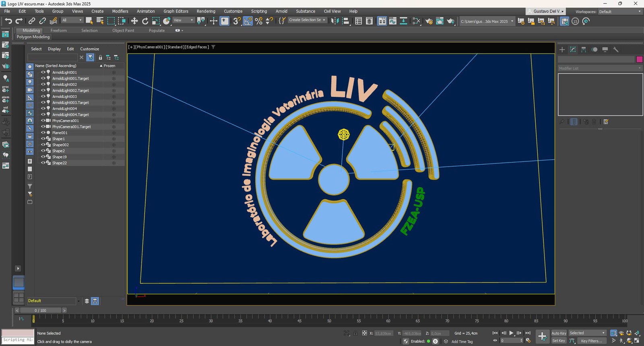Viewport: 644px width, 346px height.
Task: Open the Create Selection Set dropdown
Action: 307,20
